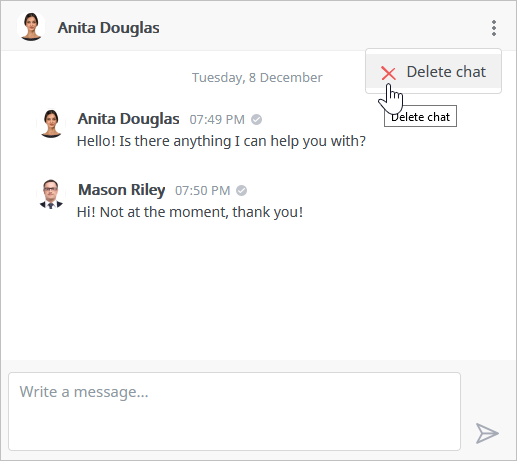Click the Tuesday, 8 December date separator

tap(257, 78)
